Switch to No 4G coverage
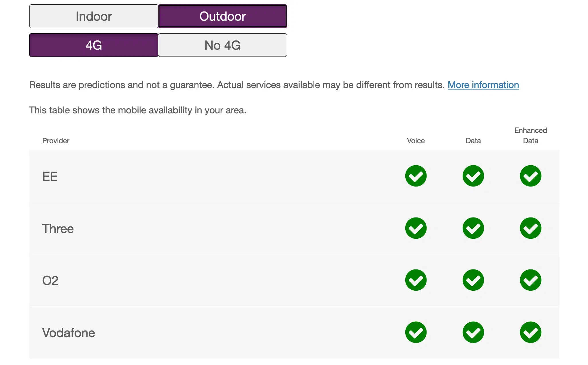This screenshot has width=588, height=365. pyautogui.click(x=223, y=45)
